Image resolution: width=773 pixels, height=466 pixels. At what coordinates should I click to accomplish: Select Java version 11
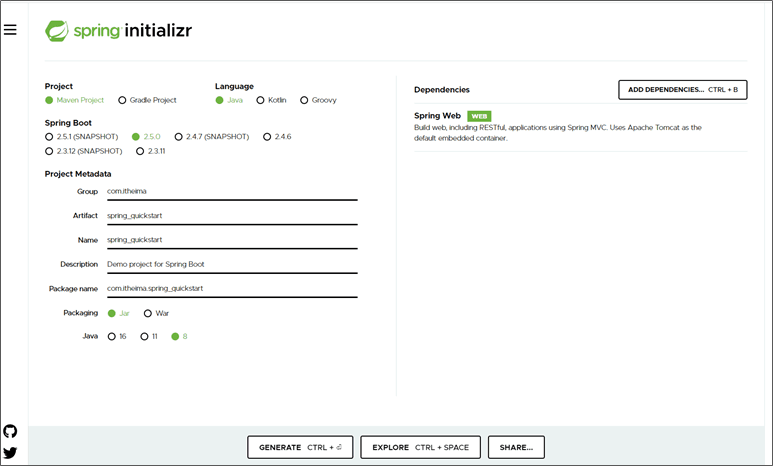[144, 336]
